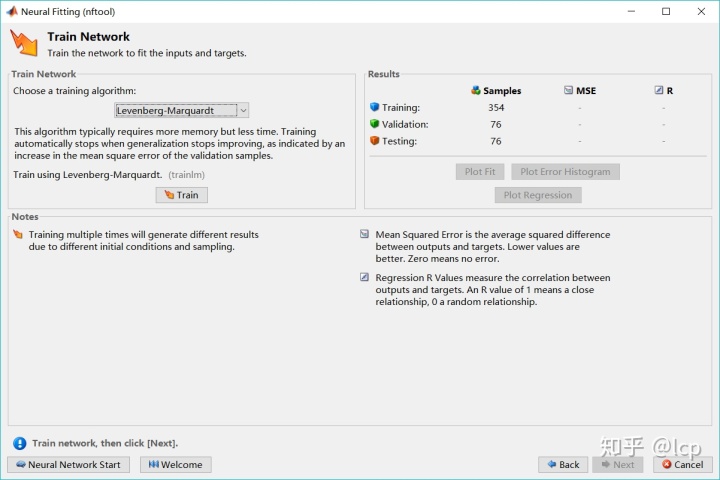
Task: Click the Train Network heading
Action: point(89,37)
